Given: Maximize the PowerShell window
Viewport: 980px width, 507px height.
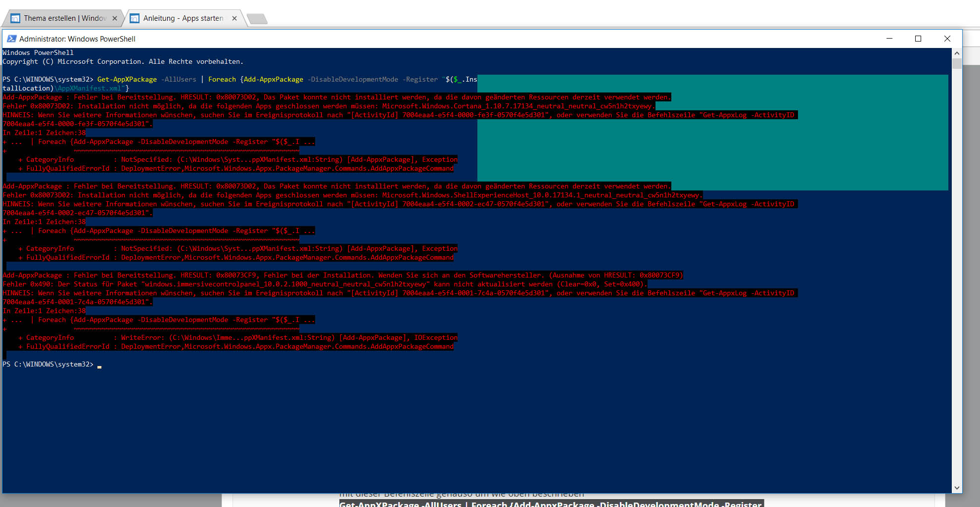Looking at the screenshot, I should point(918,39).
